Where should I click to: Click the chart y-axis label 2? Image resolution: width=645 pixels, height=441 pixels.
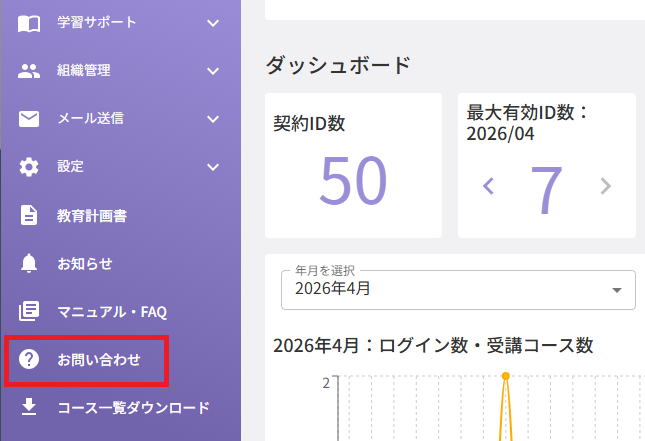326,383
